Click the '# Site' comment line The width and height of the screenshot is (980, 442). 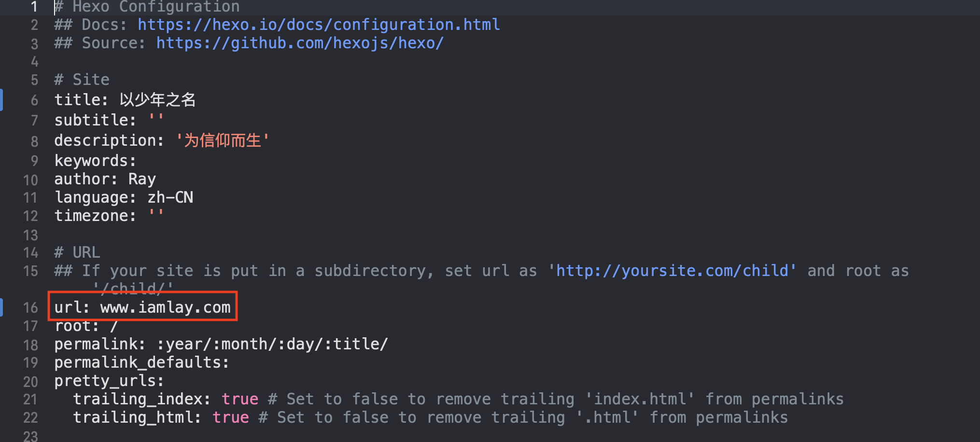click(82, 80)
